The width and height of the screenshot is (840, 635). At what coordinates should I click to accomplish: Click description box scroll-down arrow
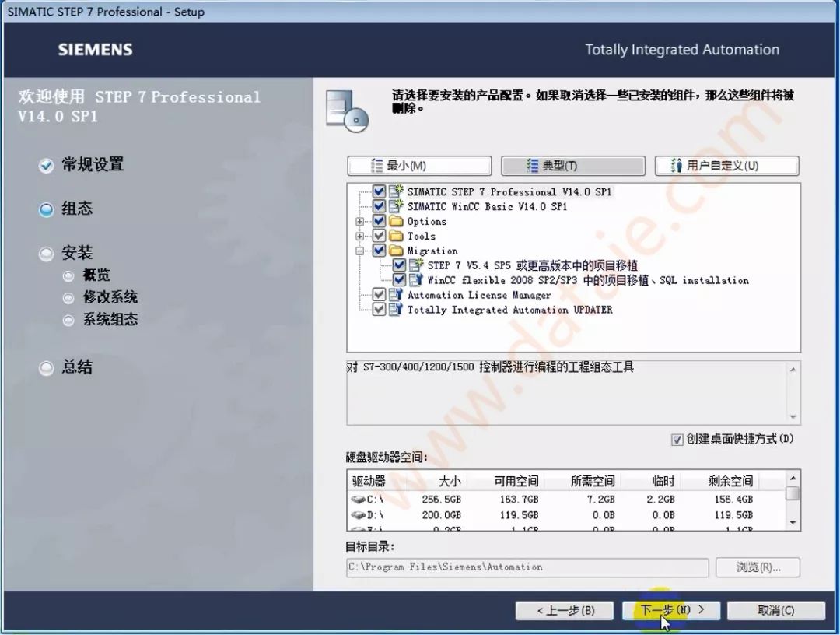[x=793, y=417]
